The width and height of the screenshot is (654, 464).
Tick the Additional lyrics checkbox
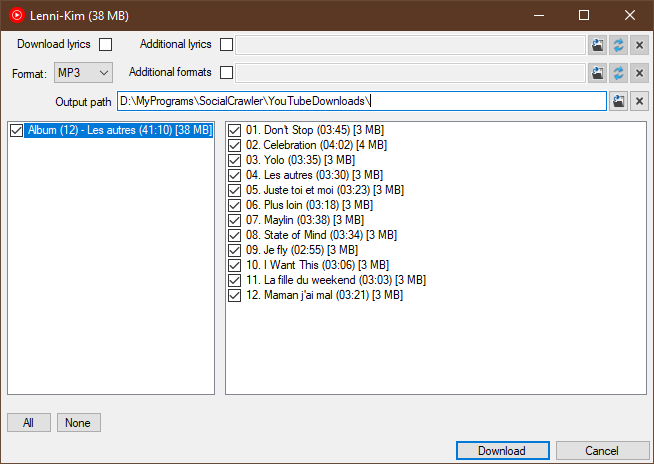226,45
